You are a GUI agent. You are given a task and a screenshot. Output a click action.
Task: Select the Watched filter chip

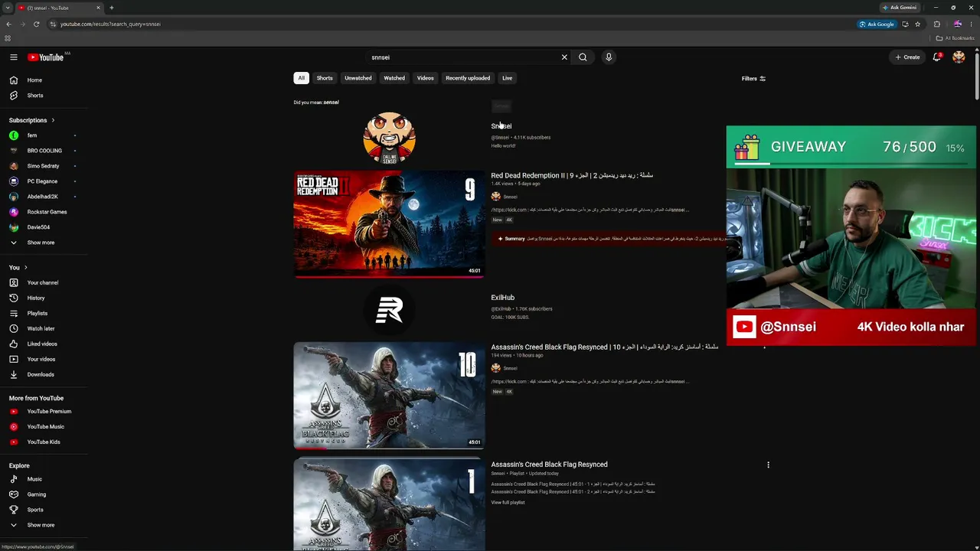(x=394, y=78)
